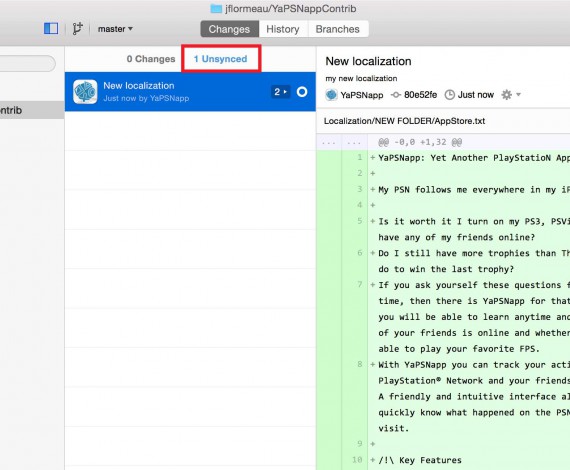Select the New localization commit row
The width and height of the screenshot is (570, 470).
tap(190, 92)
